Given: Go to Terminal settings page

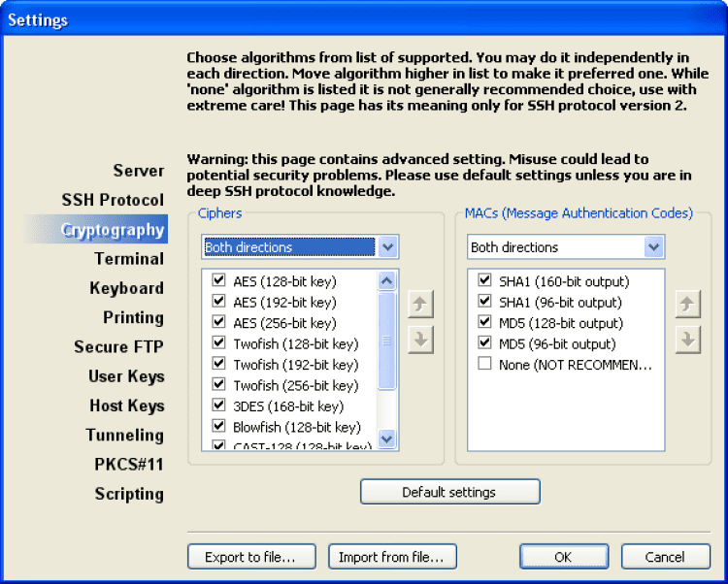Looking at the screenshot, I should click(129, 258).
